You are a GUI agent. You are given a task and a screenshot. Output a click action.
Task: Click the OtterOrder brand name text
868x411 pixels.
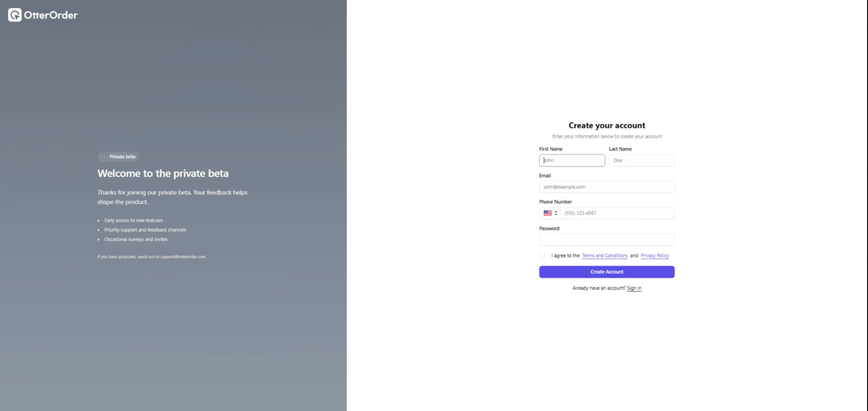[x=51, y=15]
